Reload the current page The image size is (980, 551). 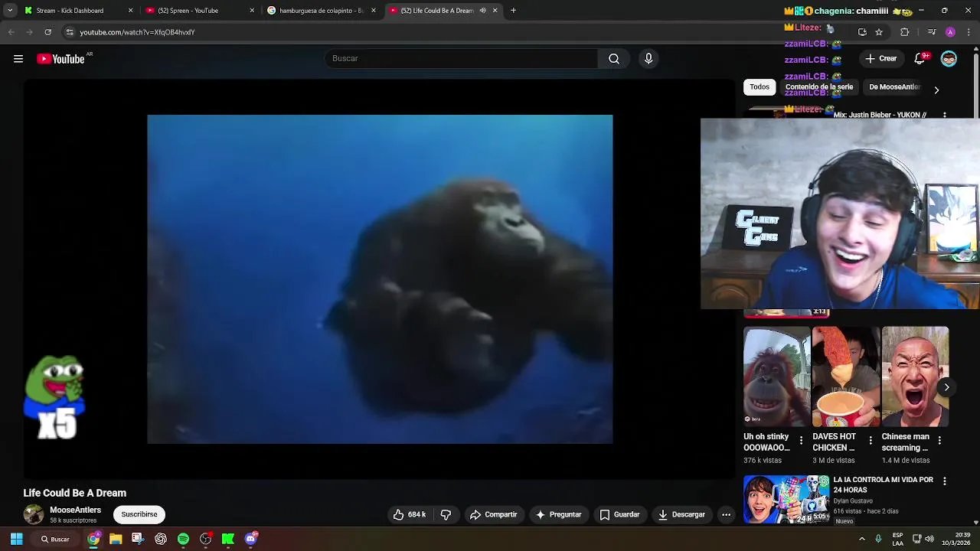[47, 32]
